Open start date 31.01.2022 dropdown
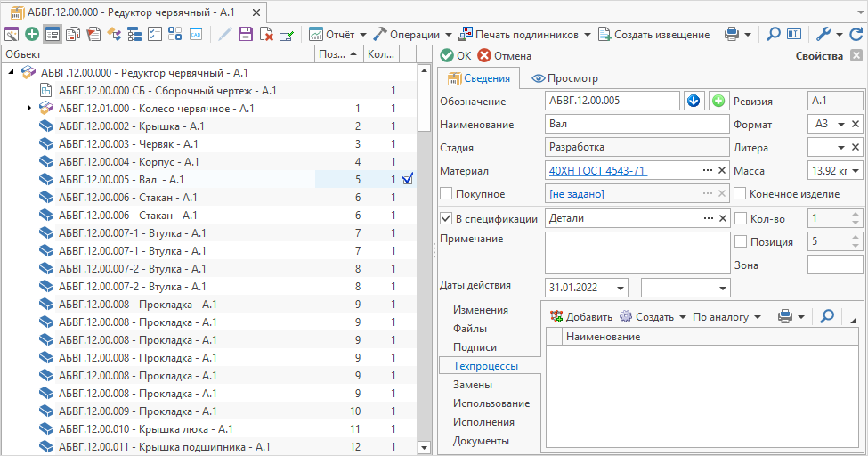 pyautogui.click(x=620, y=288)
